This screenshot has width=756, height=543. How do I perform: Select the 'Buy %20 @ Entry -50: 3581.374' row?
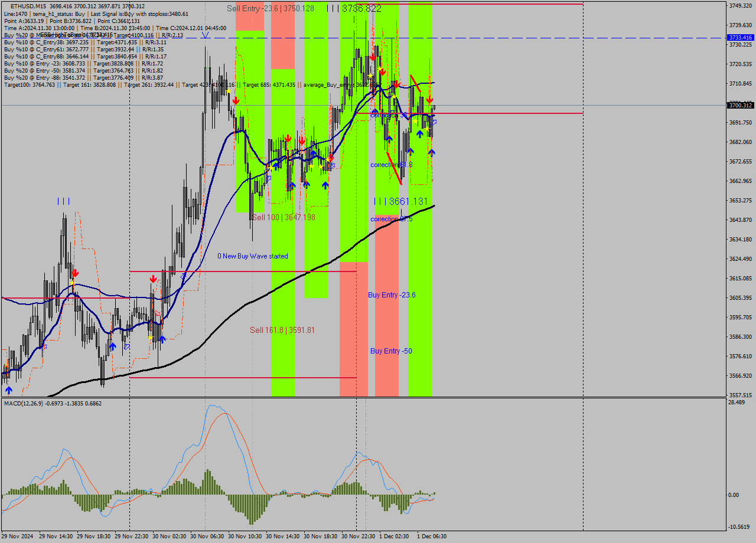coord(83,70)
